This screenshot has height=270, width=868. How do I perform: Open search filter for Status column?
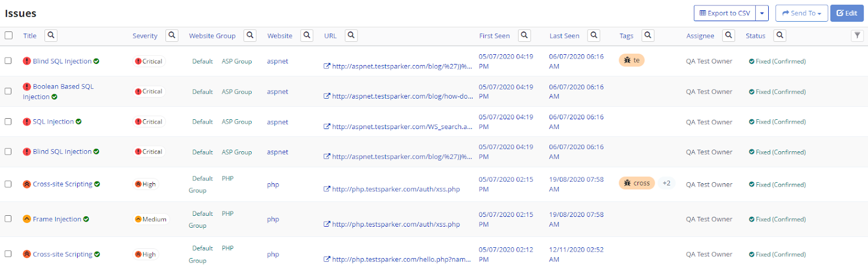pyautogui.click(x=780, y=35)
